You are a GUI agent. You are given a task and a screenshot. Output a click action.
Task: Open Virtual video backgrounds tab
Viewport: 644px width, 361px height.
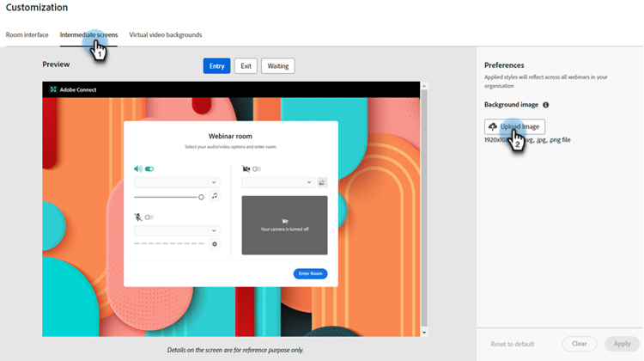click(x=166, y=35)
